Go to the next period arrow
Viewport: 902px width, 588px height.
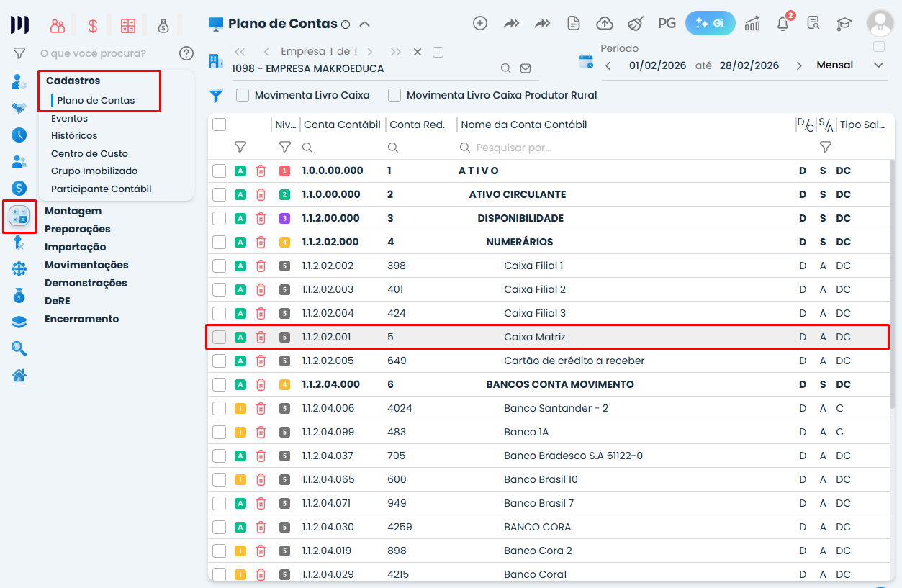[799, 65]
